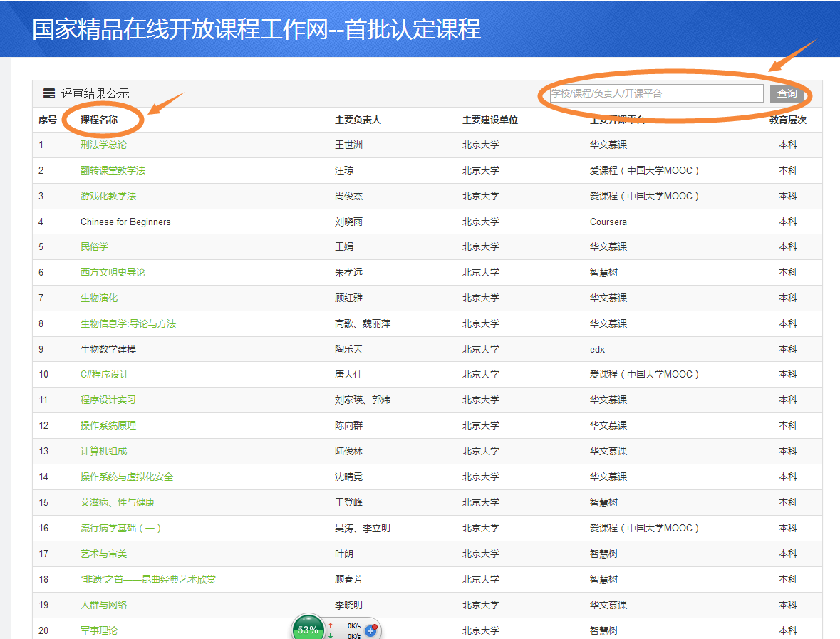Click instructor name 沈晴霓
The width and height of the screenshot is (840, 639).
pos(348,477)
